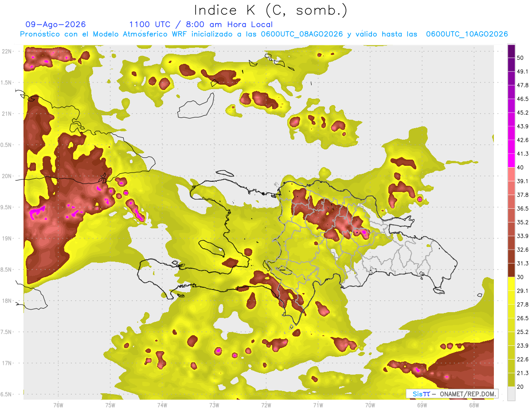
Task: Click the legend value "37.8"
Action: pos(523,195)
